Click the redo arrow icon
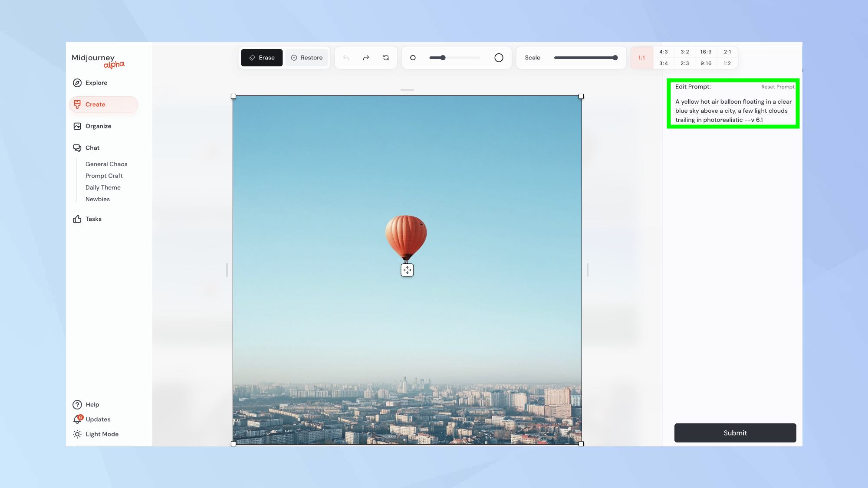This screenshot has height=488, width=868. point(365,57)
